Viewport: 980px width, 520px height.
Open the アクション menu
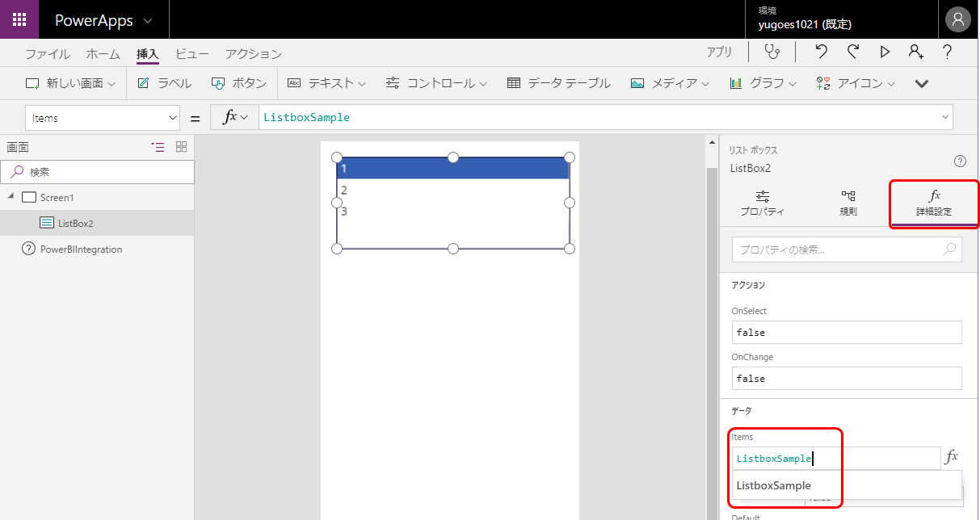252,53
